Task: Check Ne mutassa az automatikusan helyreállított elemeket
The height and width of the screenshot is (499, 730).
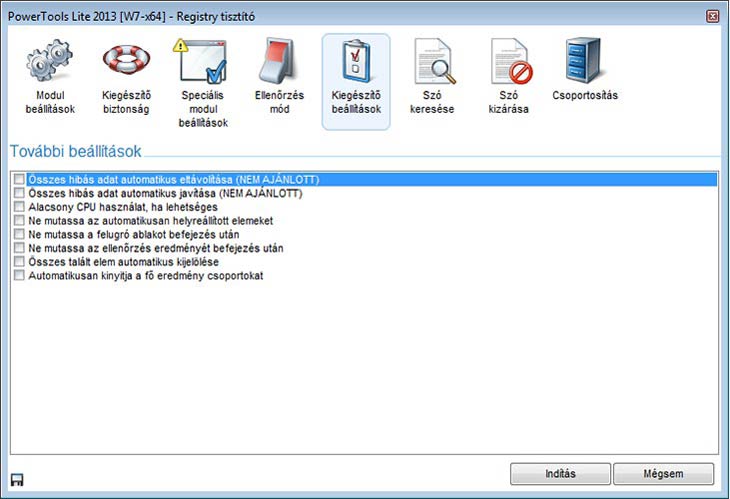Action: click(19, 220)
